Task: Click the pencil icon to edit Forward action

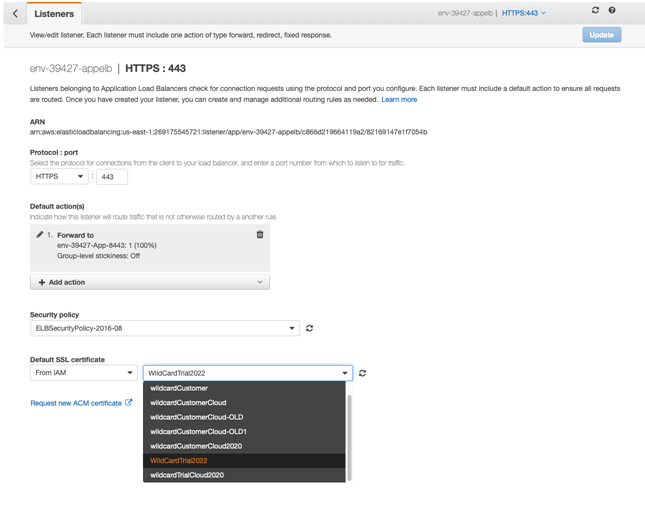Action: pos(40,235)
